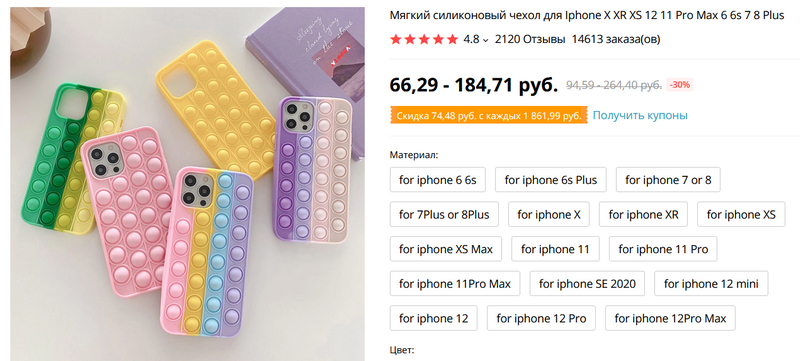Expand the 4.8 rating dropdown arrow

coord(486,40)
